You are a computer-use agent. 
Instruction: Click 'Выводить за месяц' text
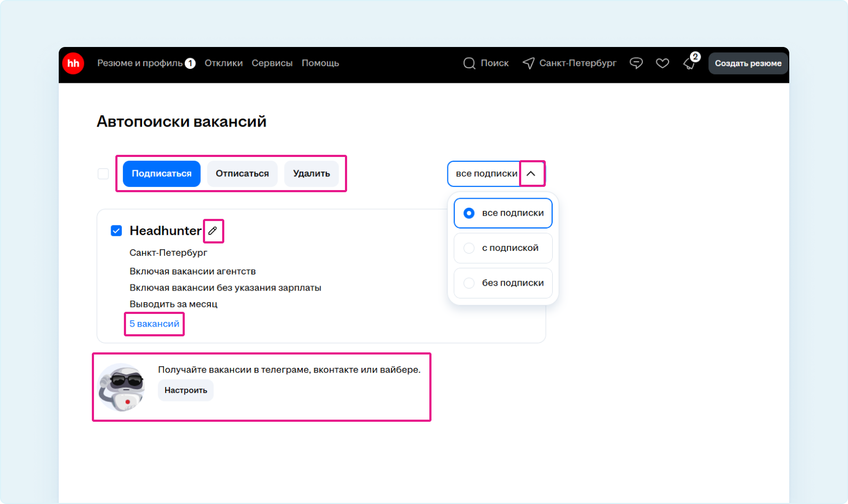(174, 304)
